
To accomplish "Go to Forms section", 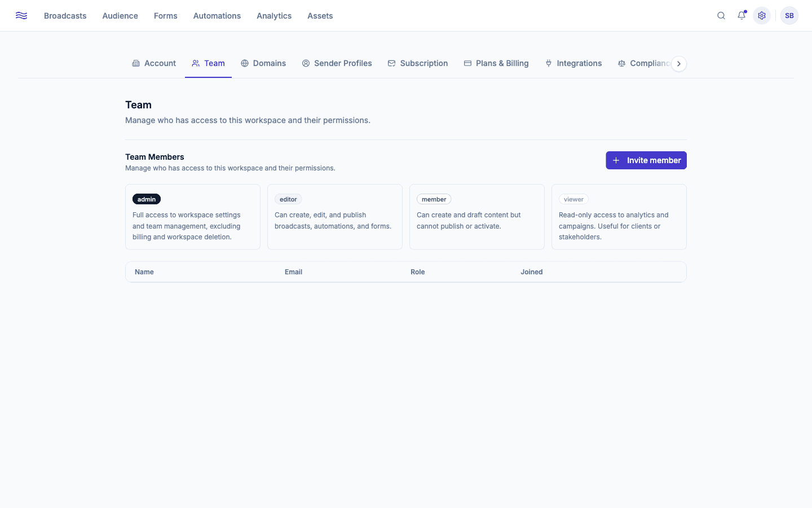I will 166,16.
